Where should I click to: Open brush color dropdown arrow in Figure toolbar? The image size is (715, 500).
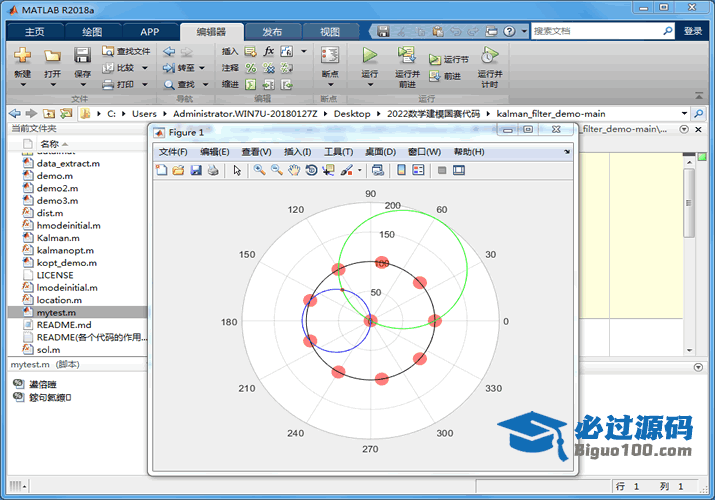click(360, 170)
